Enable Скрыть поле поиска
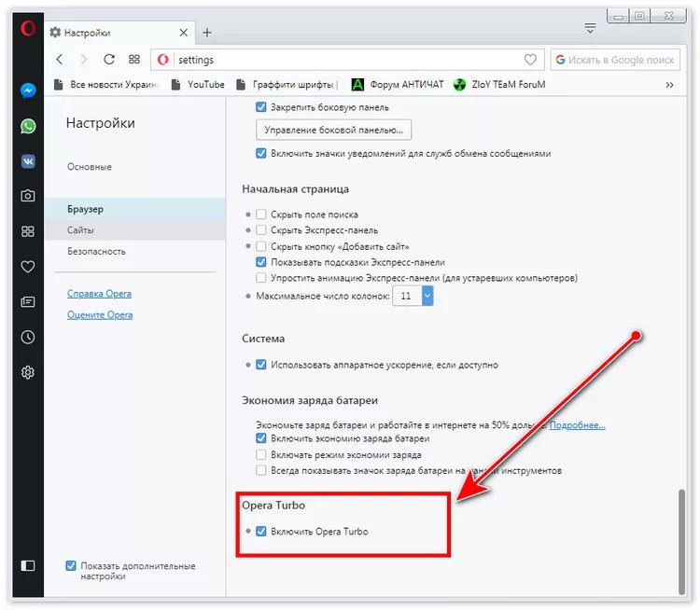Viewport: 700px width, 610px height. pyautogui.click(x=261, y=215)
